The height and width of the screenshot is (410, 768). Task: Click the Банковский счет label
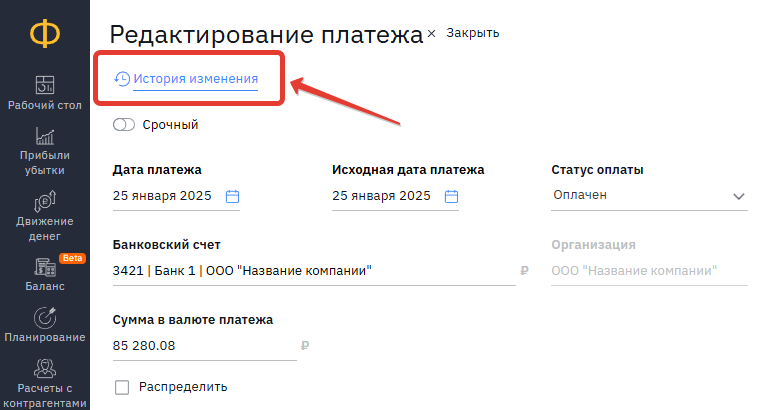(167, 244)
